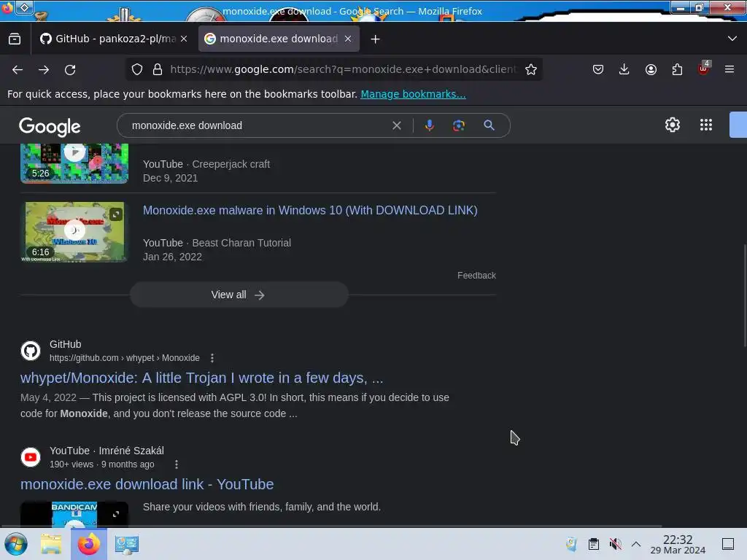Screen dimensions: 747x560
Task: Click the page vertical scrollbar thumb
Action: 745,295
